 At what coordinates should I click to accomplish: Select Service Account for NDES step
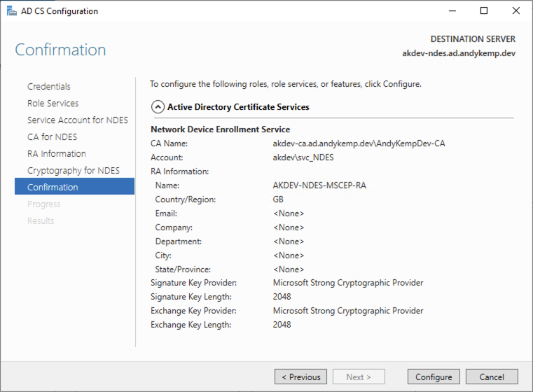(78, 120)
